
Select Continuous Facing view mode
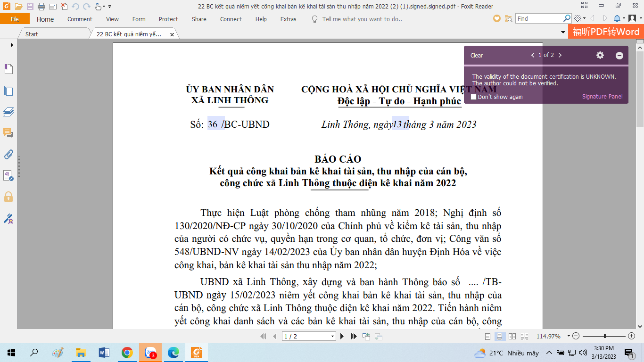(x=524, y=336)
